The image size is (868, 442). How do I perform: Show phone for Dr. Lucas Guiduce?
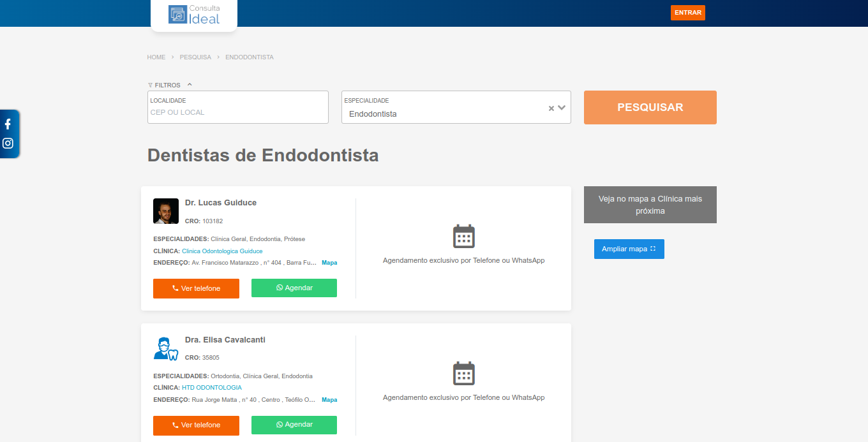tap(196, 288)
